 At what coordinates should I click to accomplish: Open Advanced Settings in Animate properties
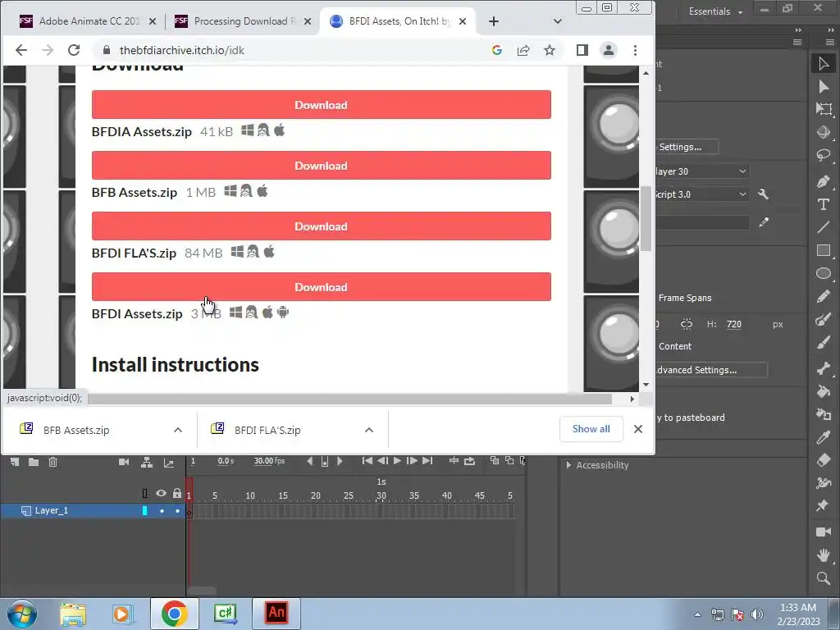[x=710, y=370]
